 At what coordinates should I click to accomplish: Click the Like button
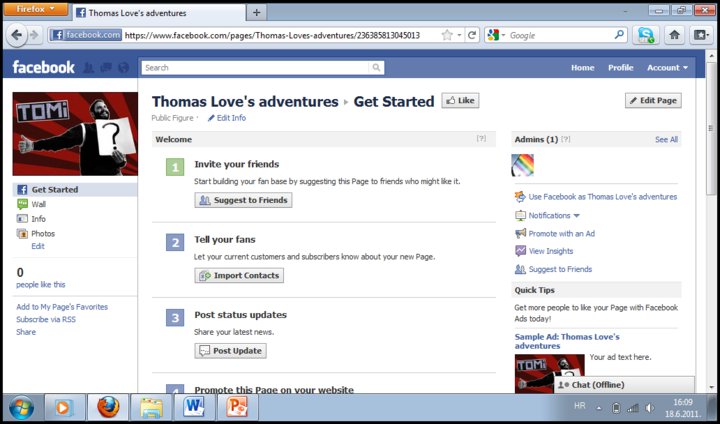point(460,101)
